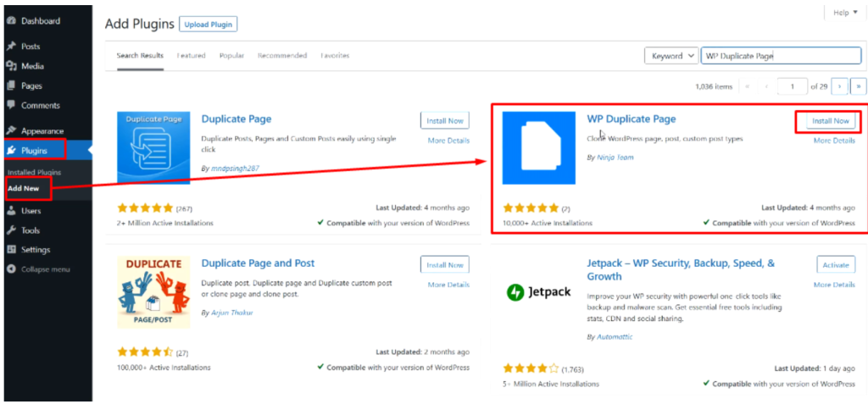The image size is (868, 404).
Task: View More Details for WP Duplicate Page
Action: tap(834, 141)
